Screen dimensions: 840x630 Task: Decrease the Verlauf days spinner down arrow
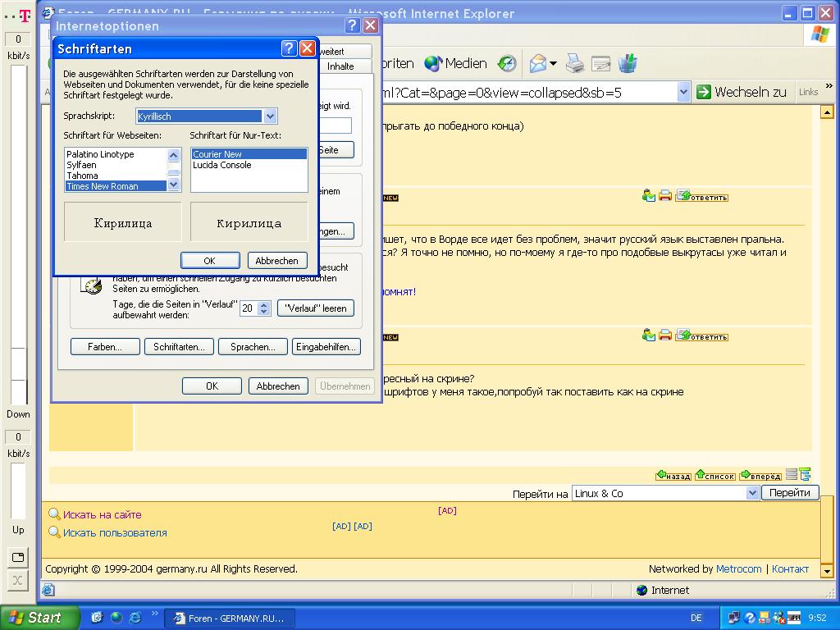point(263,312)
